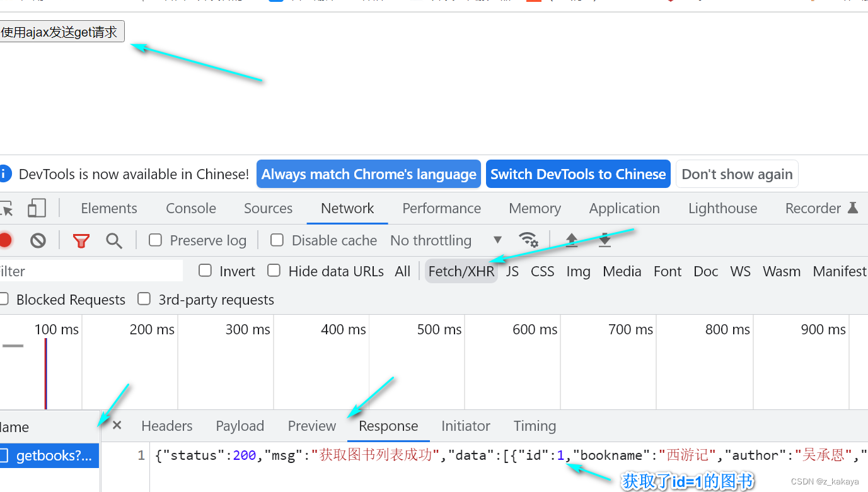
Task: Show the Headers tab of request
Action: pos(167,426)
